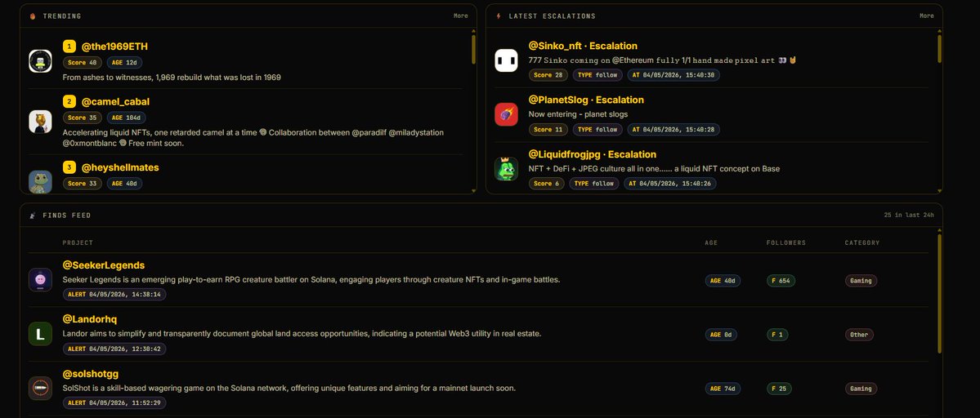
Task: Click the Score 11 badge for PlanetSlog
Action: (548, 129)
